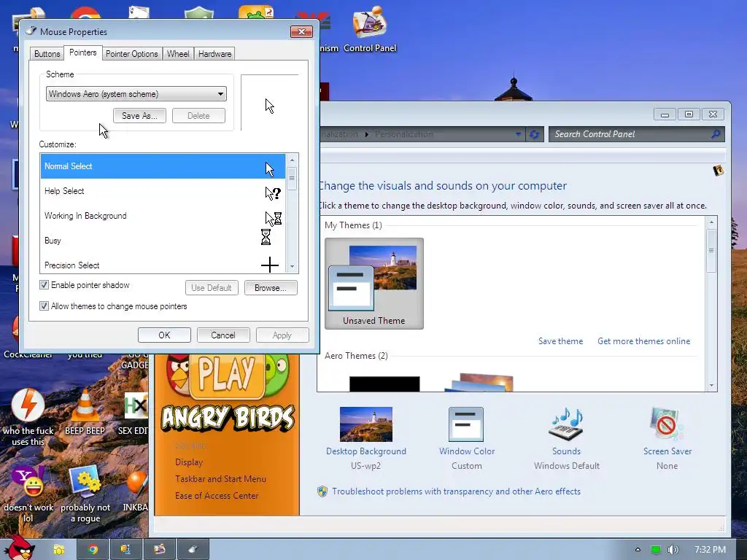
Task: Select the Pointers tab
Action: click(x=83, y=52)
